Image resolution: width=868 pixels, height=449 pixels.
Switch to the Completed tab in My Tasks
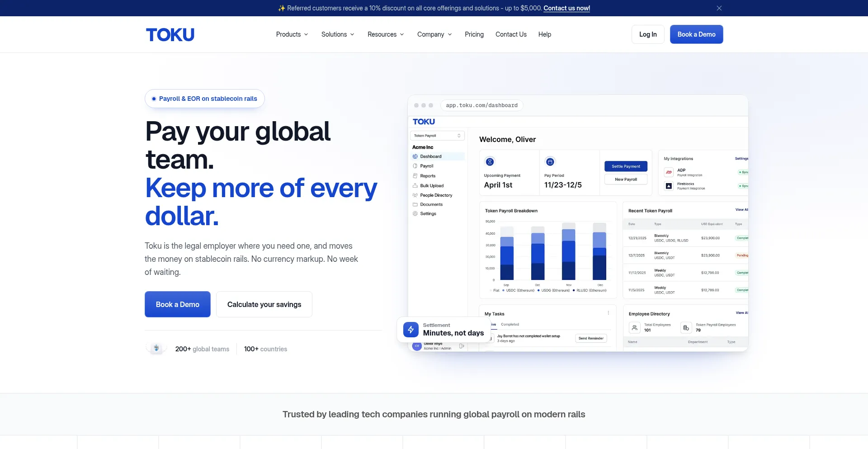(x=510, y=325)
